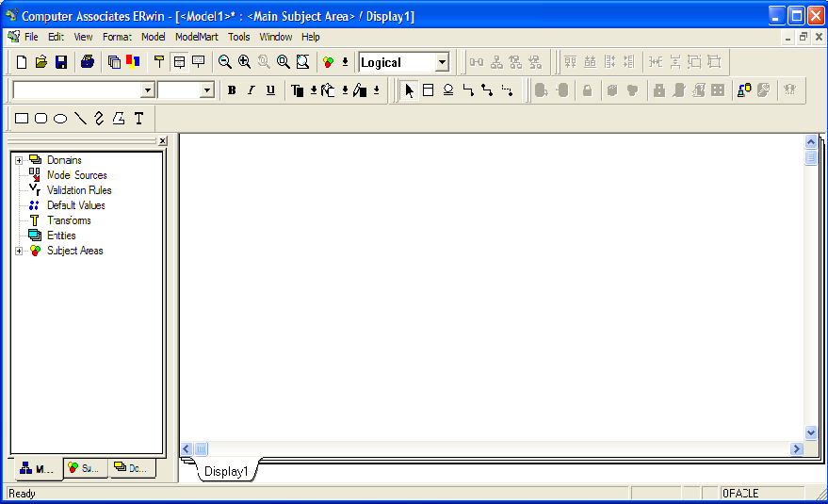Click the vertical scrollbar down arrow
This screenshot has height=504, width=828.
[x=811, y=432]
